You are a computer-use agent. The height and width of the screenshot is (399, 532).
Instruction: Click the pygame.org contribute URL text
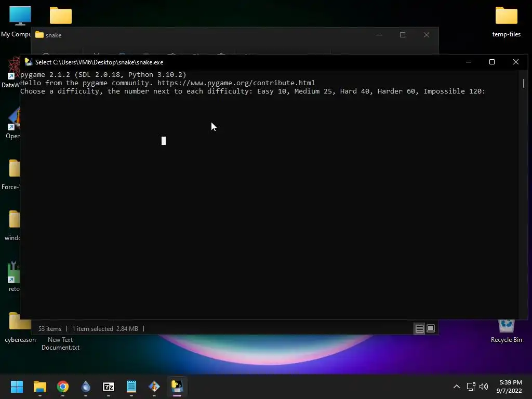[236, 83]
